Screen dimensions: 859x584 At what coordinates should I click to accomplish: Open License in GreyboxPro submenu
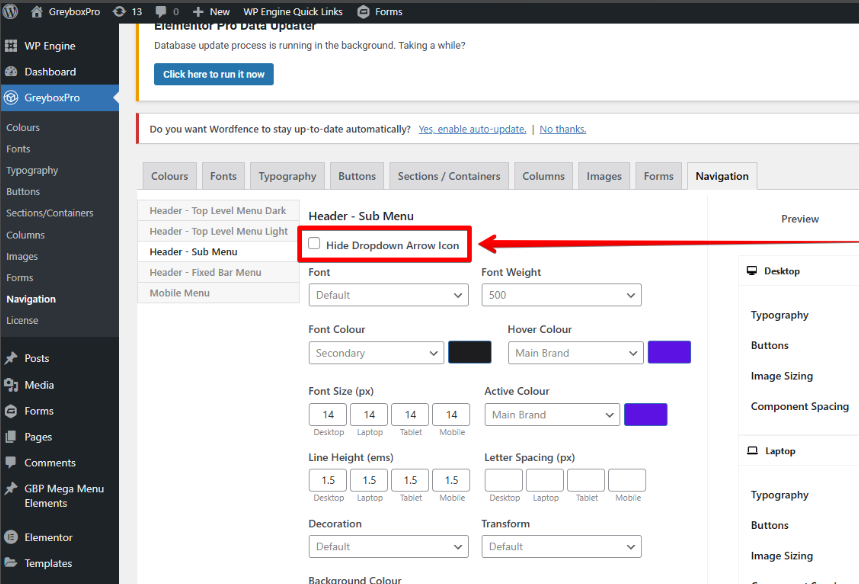(22, 320)
